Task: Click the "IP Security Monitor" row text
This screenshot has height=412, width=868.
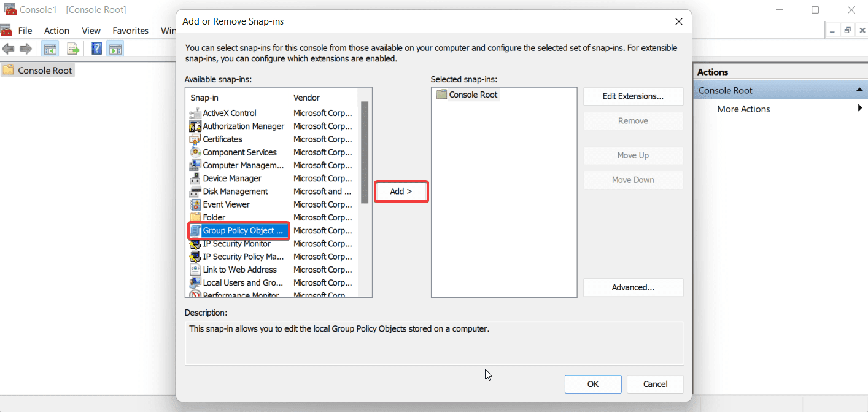Action: (236, 244)
